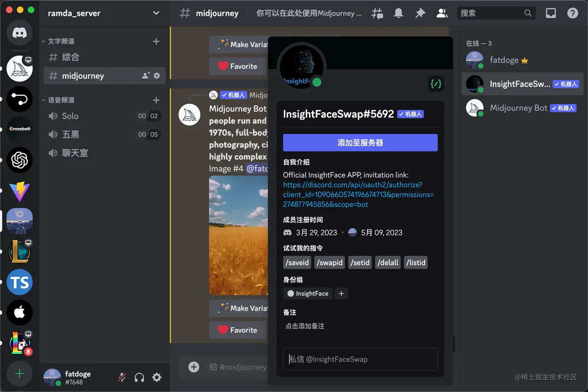The width and height of the screenshot is (588, 392).
Task: Select InsightFaceSwap in member list
Action: (x=522, y=84)
